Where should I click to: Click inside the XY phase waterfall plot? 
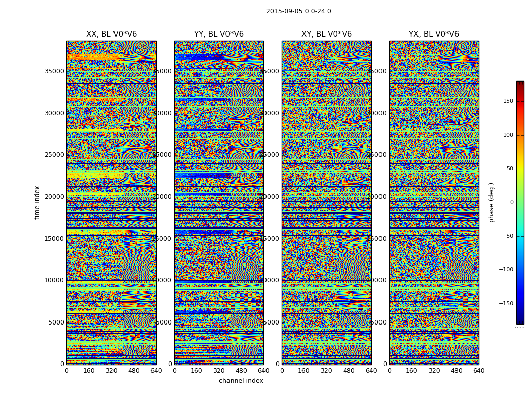point(327,202)
